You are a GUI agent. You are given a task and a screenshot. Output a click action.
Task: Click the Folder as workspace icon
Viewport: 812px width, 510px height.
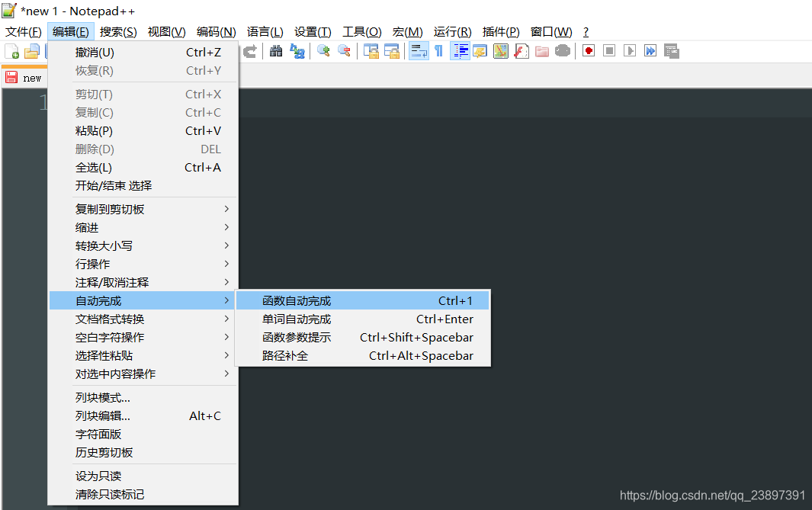click(x=541, y=51)
